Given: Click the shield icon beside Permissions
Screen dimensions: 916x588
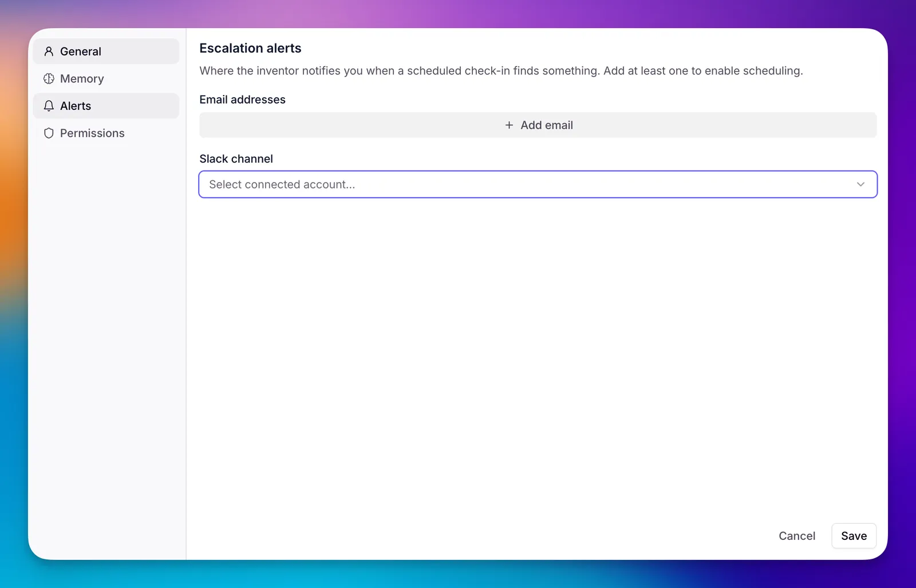Looking at the screenshot, I should coord(49,133).
